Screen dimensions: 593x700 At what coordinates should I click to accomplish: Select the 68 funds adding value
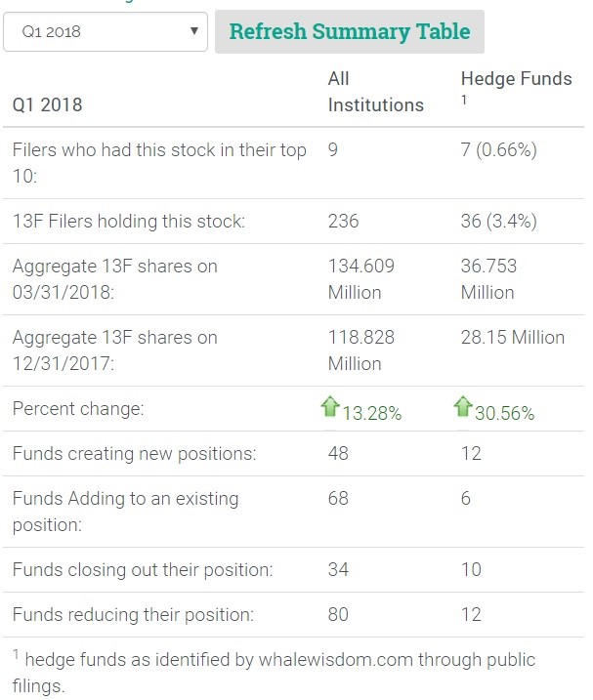click(x=338, y=499)
